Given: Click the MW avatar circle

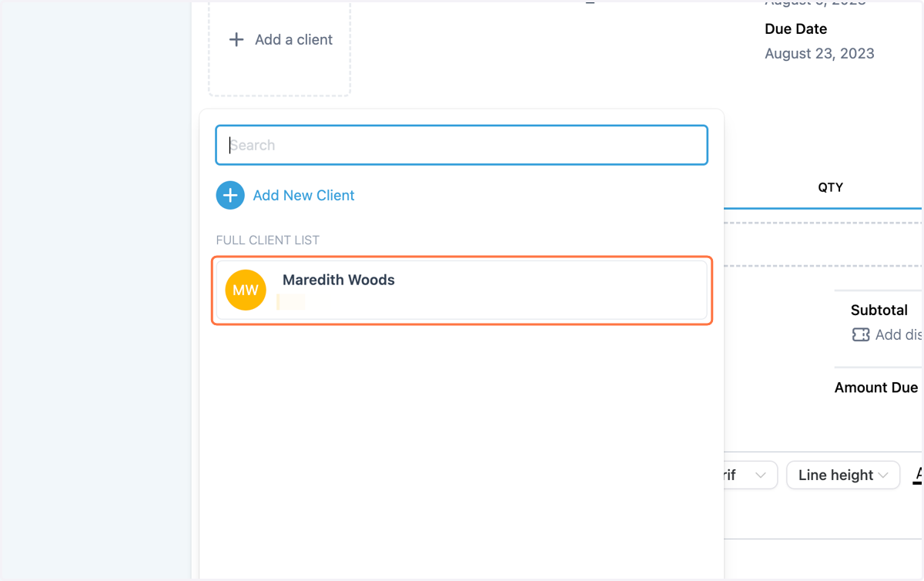Looking at the screenshot, I should click(246, 290).
